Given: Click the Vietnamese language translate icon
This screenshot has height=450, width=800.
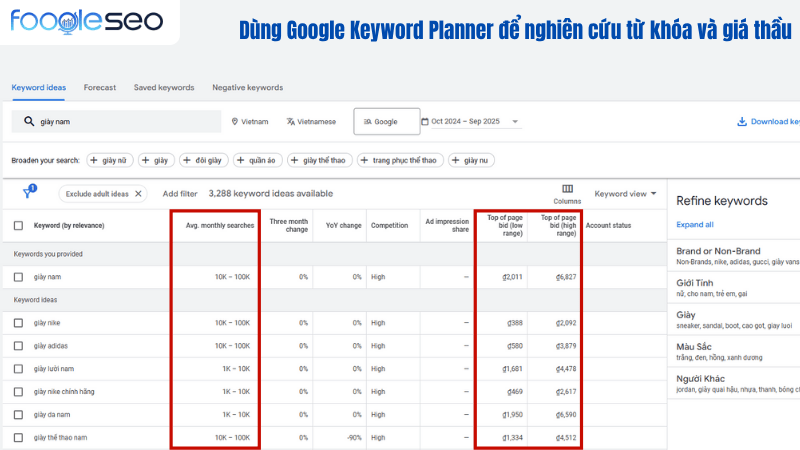Looking at the screenshot, I should click(x=291, y=121).
